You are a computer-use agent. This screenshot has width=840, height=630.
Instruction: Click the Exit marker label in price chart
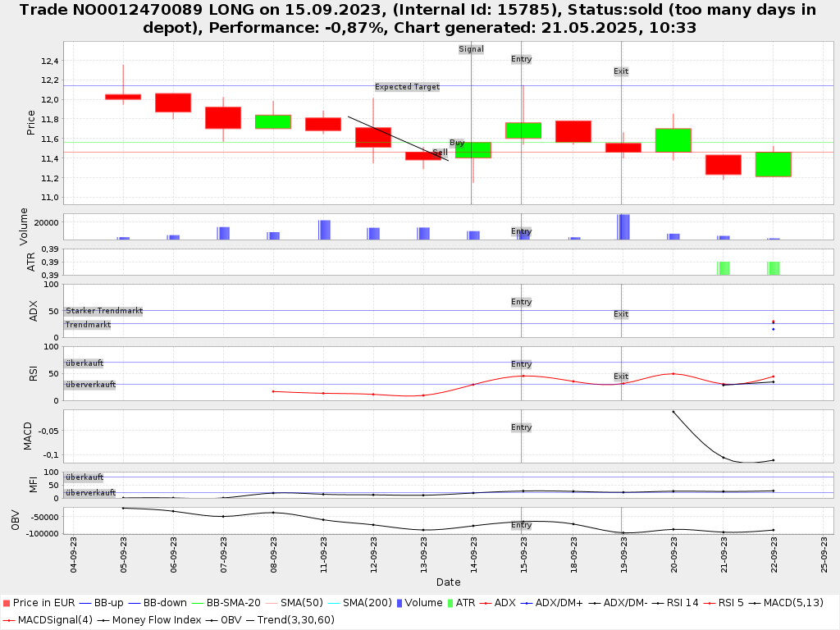tap(621, 71)
